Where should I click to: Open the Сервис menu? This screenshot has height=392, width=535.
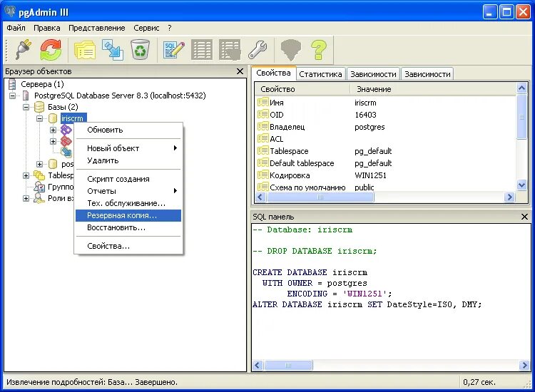pyautogui.click(x=146, y=28)
